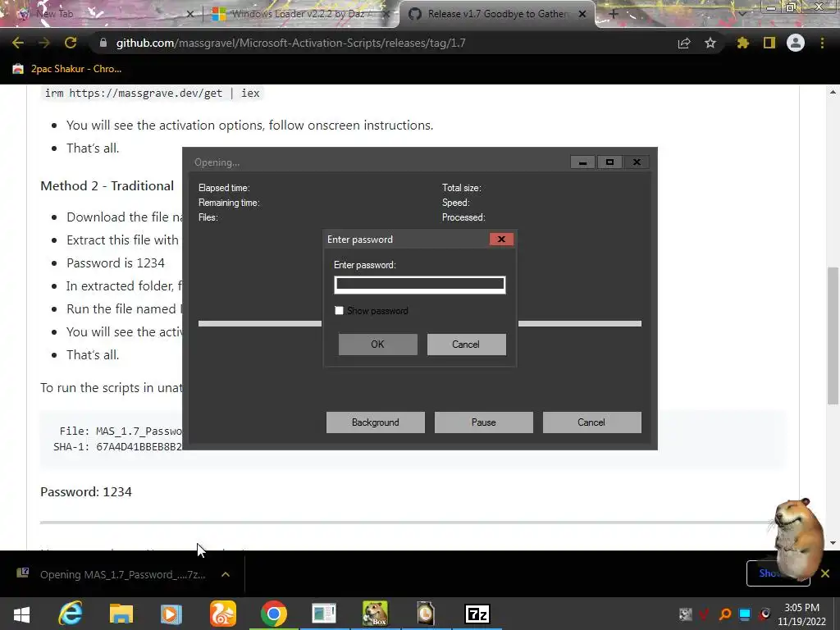Tick the Show password checkbox
Screen dimensions: 840x630
(339, 311)
